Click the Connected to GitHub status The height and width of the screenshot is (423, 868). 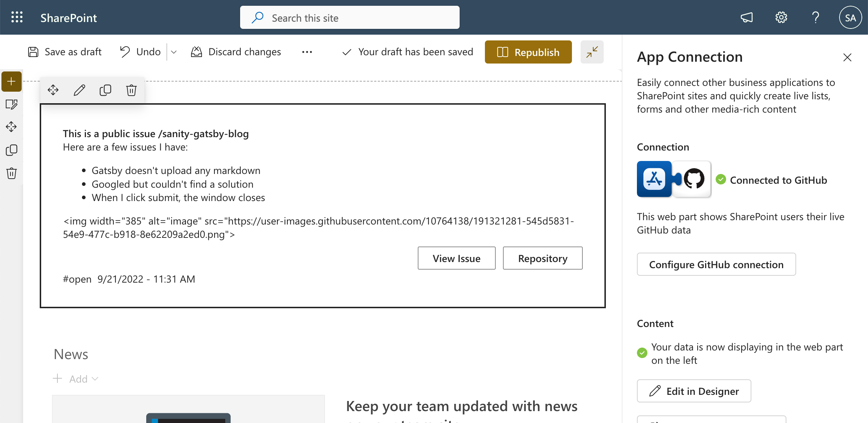point(771,180)
